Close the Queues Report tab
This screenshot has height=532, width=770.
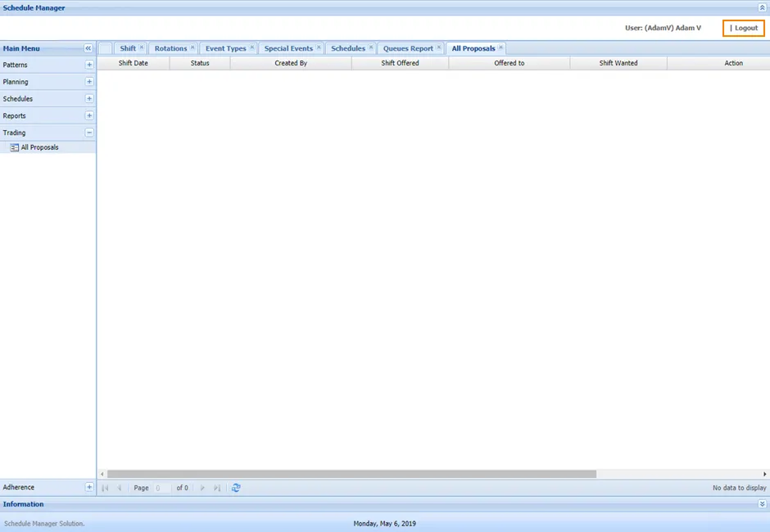pos(439,47)
